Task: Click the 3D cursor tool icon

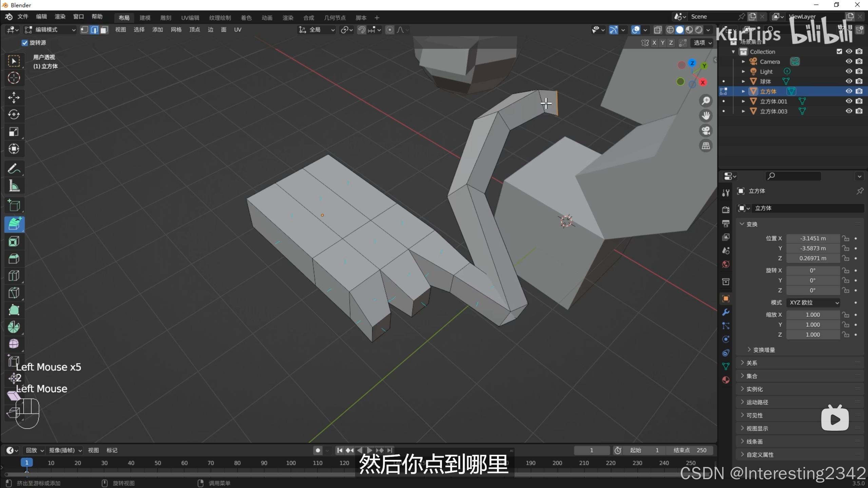Action: tap(14, 78)
